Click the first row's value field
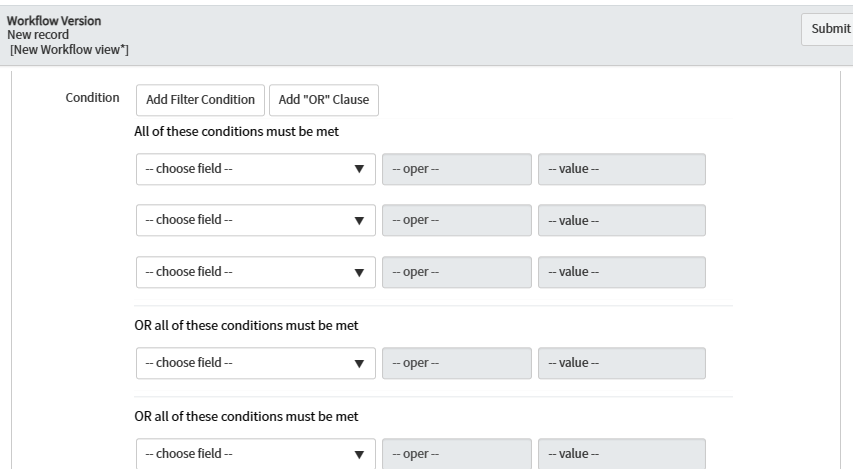Viewport: 853px width, 475px height. (621, 169)
